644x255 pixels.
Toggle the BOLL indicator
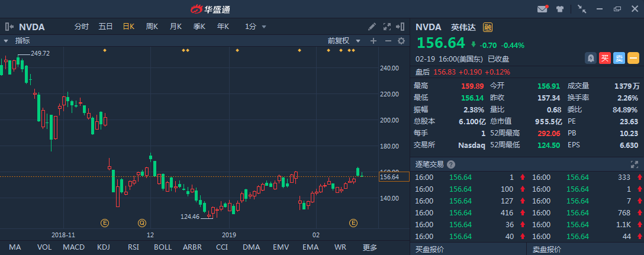click(163, 247)
